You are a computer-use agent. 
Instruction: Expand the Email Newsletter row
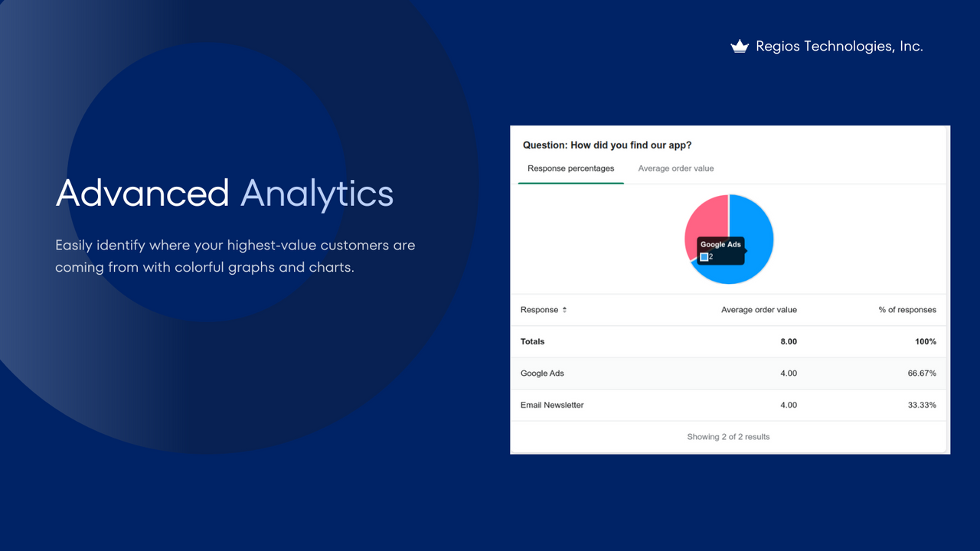click(552, 405)
